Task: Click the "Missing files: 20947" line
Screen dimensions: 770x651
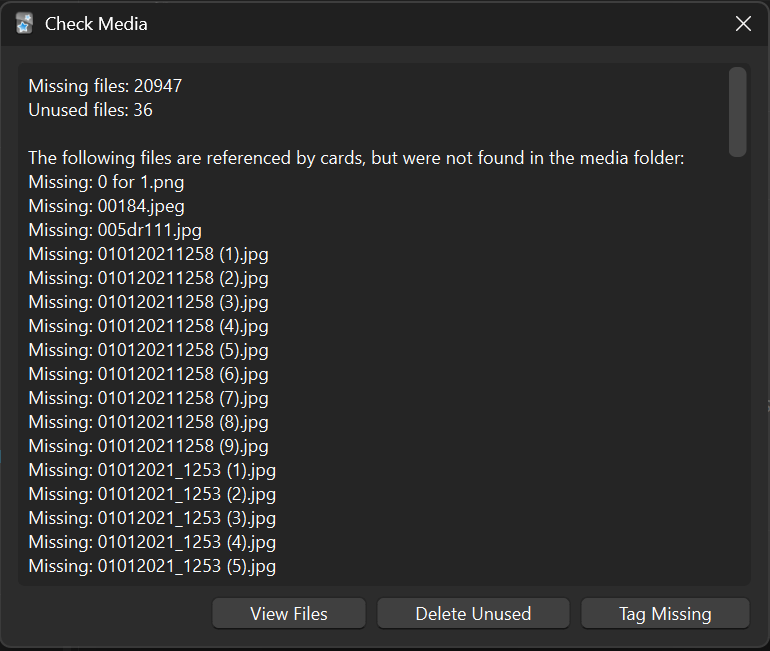Action: click(105, 86)
